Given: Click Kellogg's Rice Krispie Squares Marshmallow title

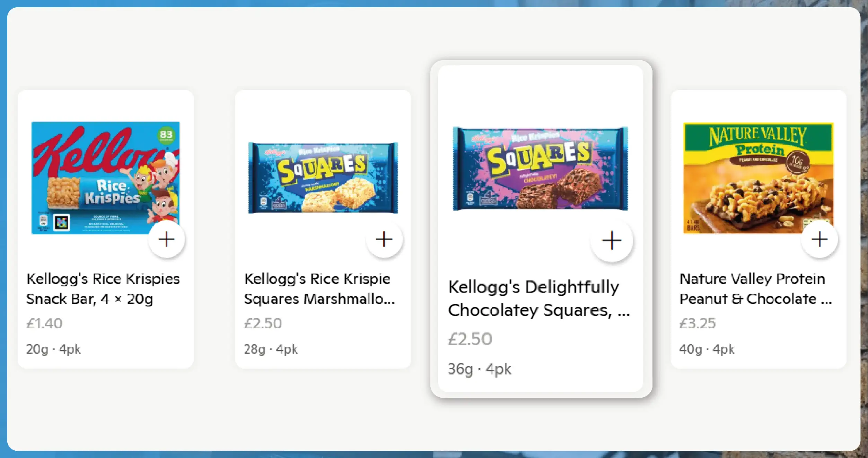Looking at the screenshot, I should pos(319,289).
